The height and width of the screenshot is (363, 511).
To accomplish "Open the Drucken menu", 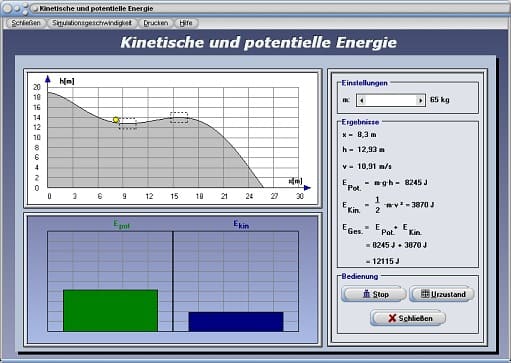I will click(x=155, y=23).
